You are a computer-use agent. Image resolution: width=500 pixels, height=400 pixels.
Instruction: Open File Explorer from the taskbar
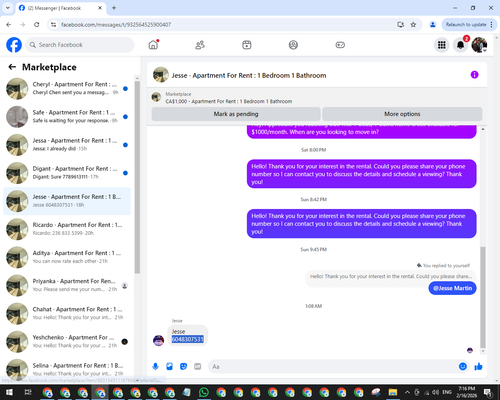click(393, 392)
